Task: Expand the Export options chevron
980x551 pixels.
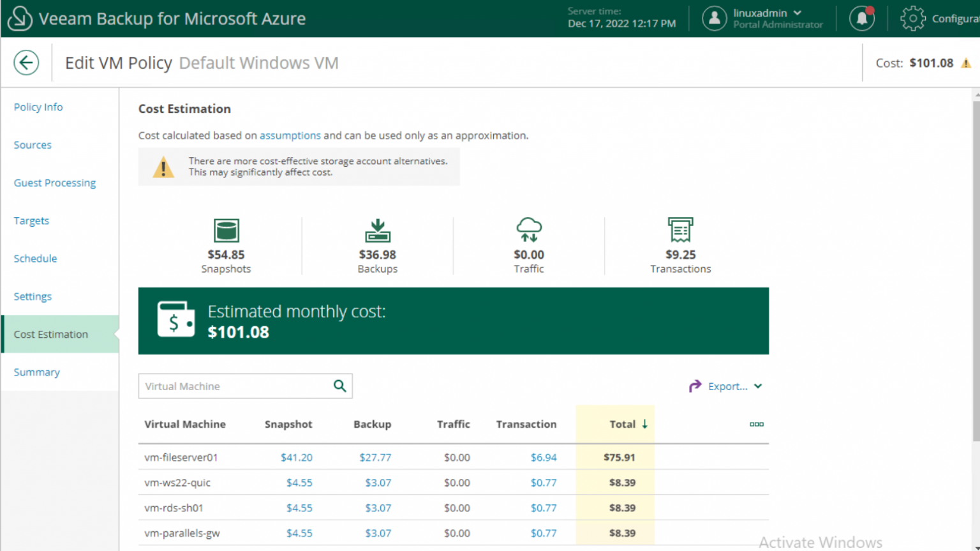Action: click(x=759, y=386)
